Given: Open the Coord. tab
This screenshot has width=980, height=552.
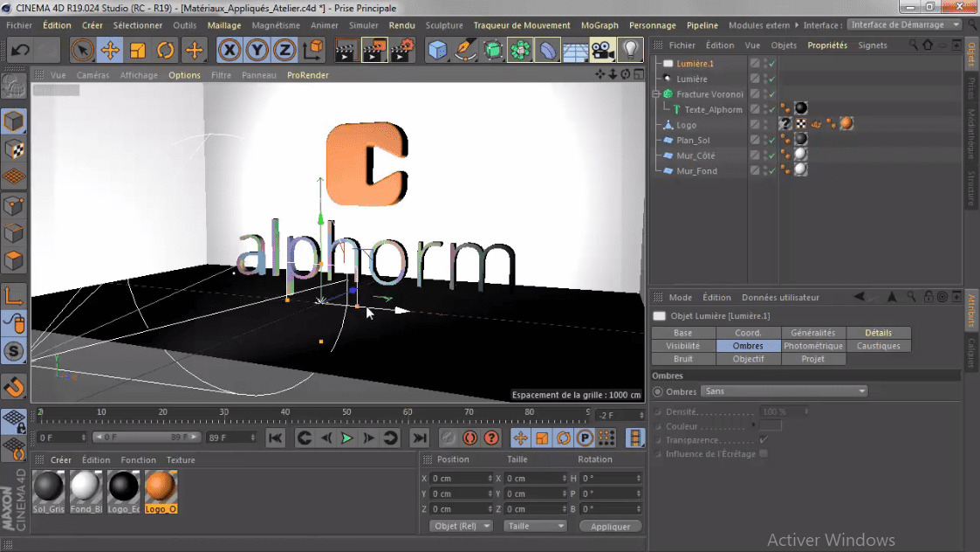Looking at the screenshot, I should coord(748,333).
